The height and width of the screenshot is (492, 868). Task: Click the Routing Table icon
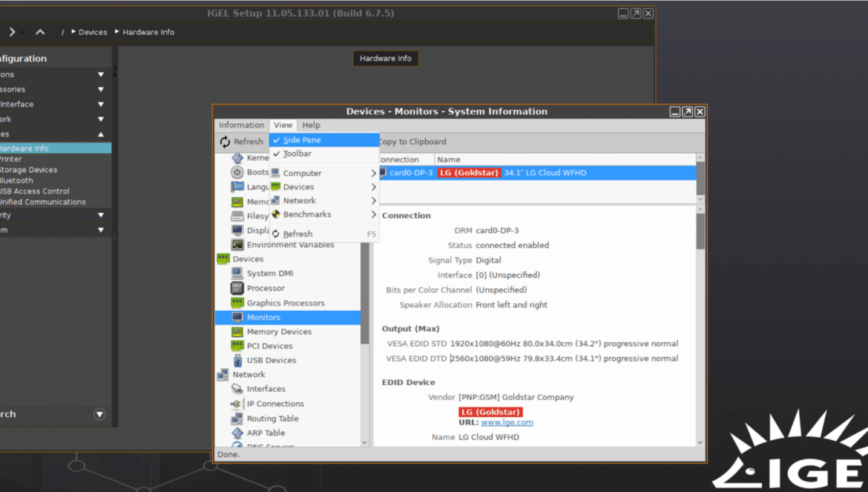coord(237,419)
